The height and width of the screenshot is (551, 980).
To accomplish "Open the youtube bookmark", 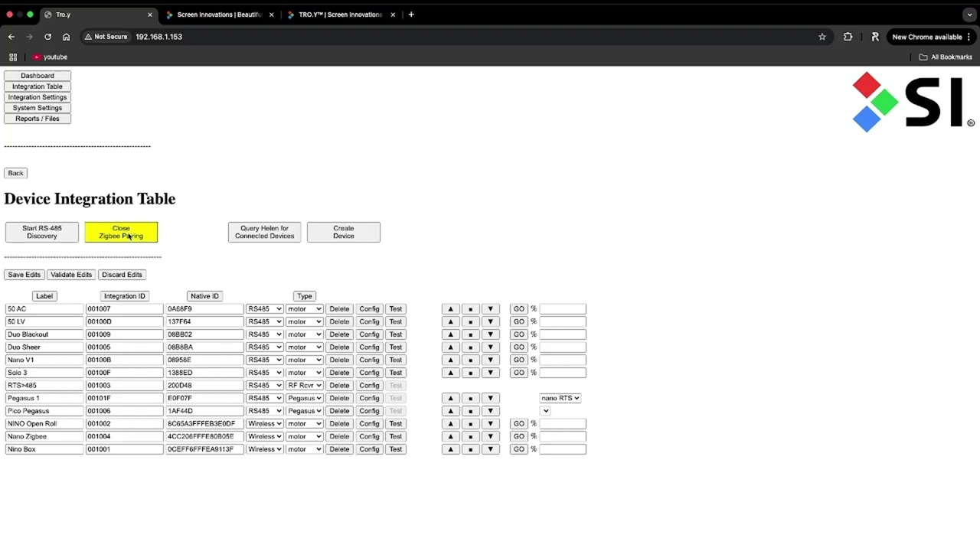I will (x=51, y=57).
